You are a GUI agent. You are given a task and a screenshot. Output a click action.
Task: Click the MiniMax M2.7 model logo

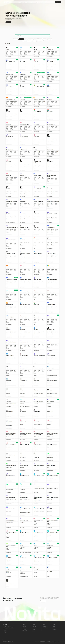click(x=7, y=122)
